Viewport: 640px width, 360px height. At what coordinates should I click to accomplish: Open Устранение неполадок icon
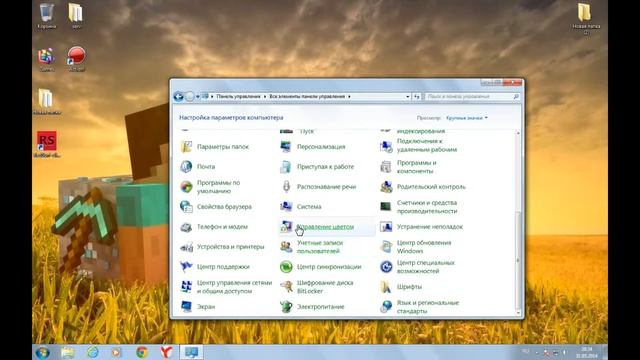point(386,227)
